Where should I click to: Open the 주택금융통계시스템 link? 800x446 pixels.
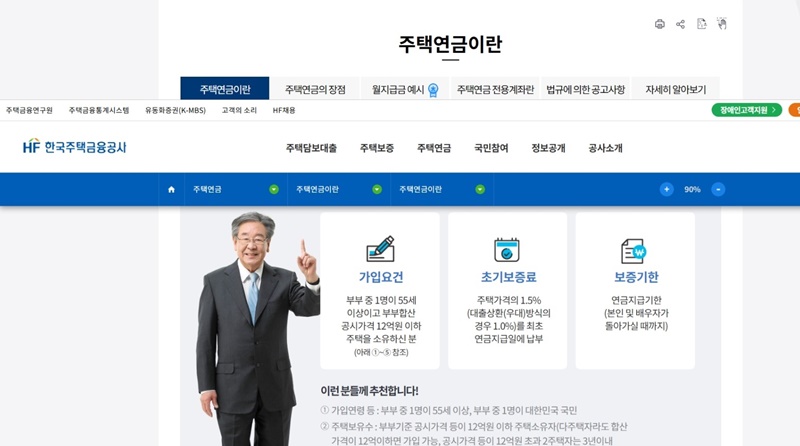99,110
